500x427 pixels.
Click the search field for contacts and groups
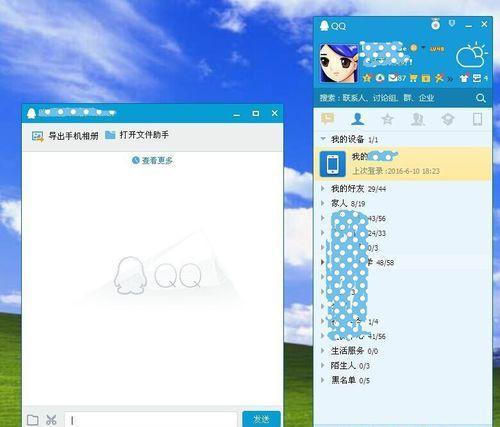point(393,98)
